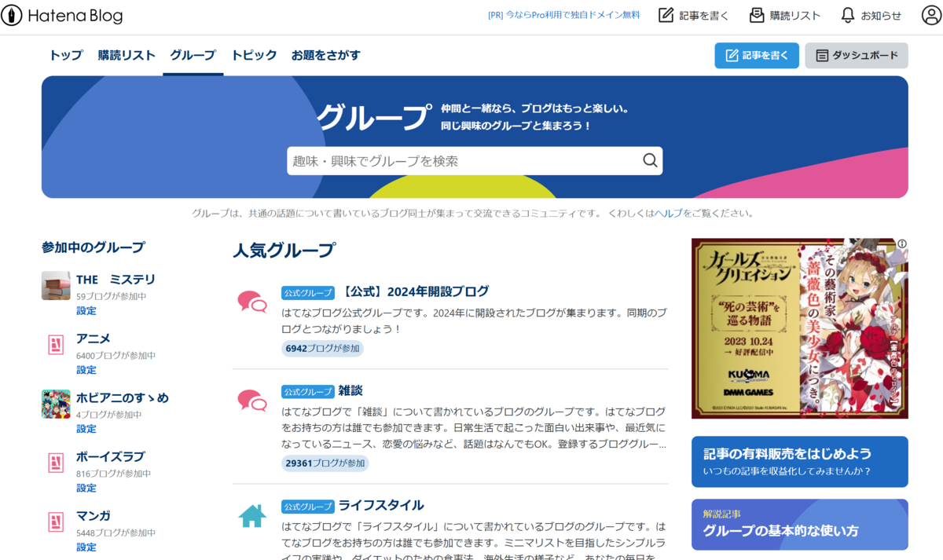Click the speech bubble icon beside 雑談
943x560 pixels.
tap(252, 401)
